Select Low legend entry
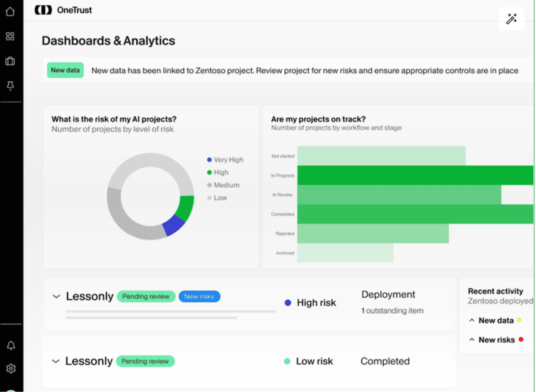 (x=217, y=198)
